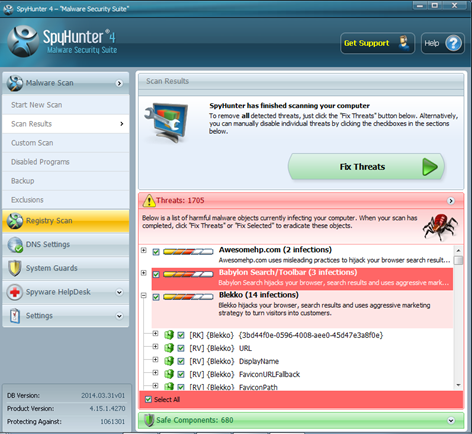Click the green arrow on Fix Threats
472x434 pixels.
tap(430, 167)
